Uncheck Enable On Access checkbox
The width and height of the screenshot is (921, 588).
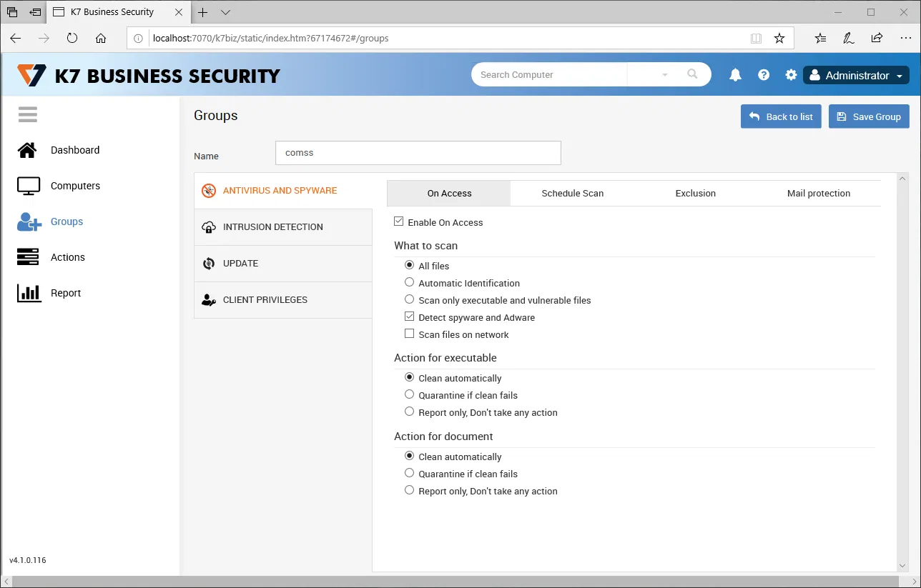tap(399, 222)
